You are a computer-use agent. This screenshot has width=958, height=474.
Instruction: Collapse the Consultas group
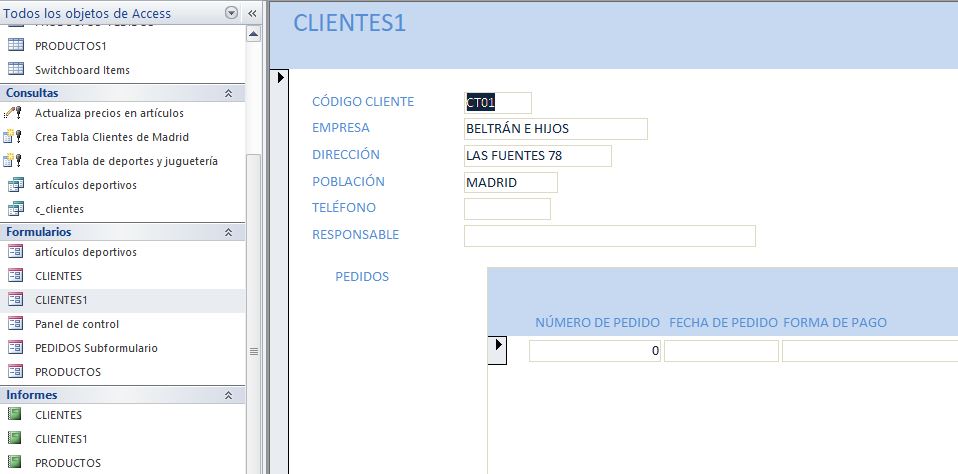click(229, 93)
